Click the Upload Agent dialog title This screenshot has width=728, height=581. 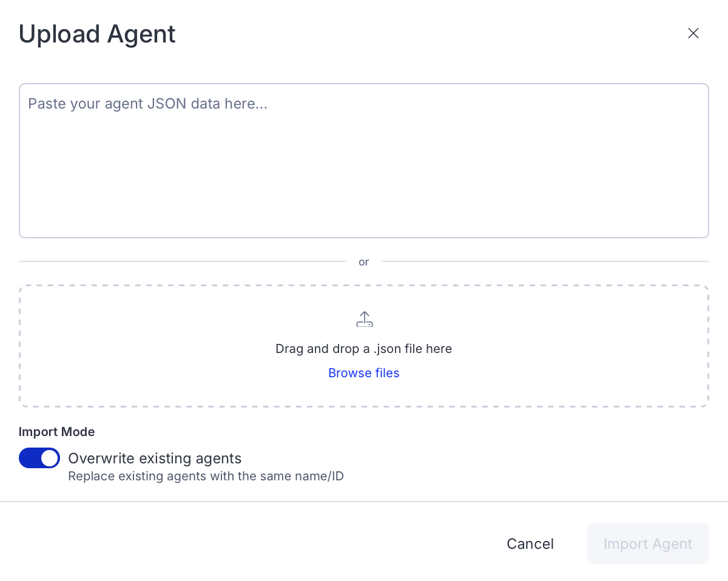tap(97, 34)
